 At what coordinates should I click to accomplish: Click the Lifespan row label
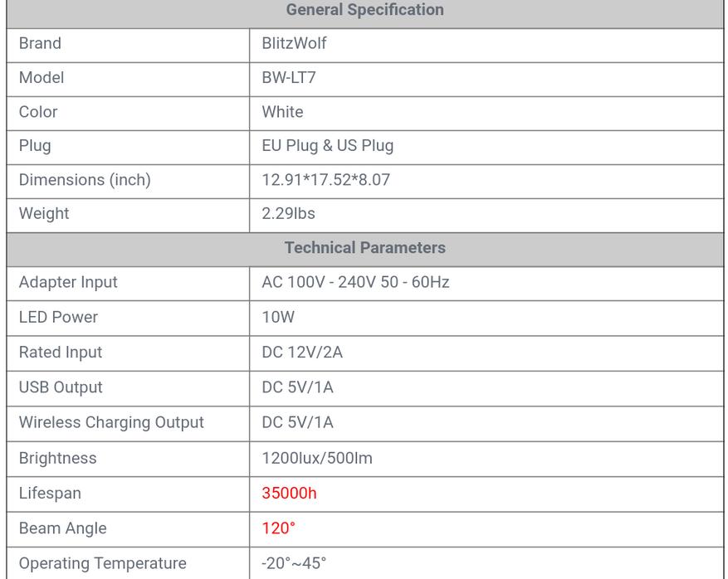[x=50, y=494]
